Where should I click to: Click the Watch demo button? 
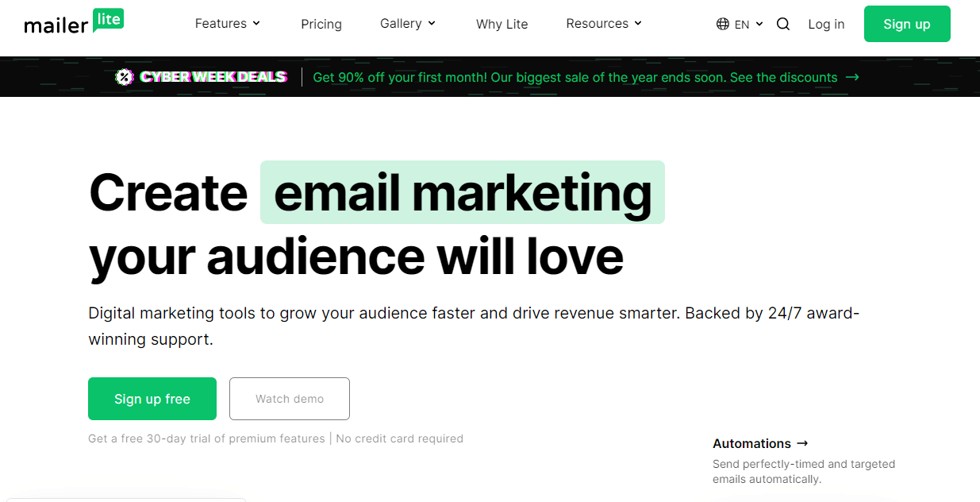pyautogui.click(x=289, y=398)
